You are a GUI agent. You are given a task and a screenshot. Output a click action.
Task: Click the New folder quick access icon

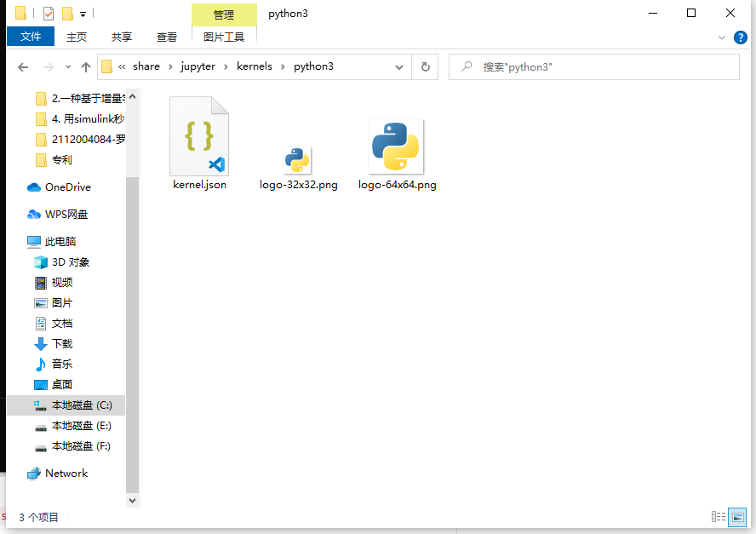coord(67,14)
